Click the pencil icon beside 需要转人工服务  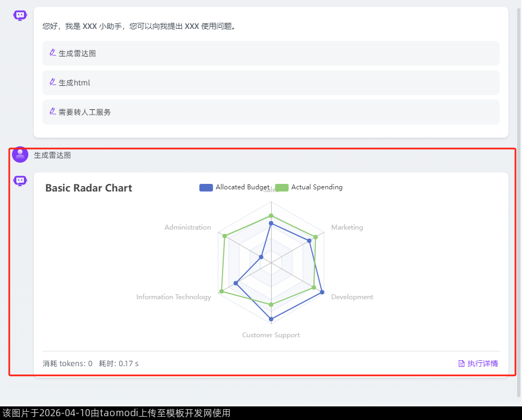pyautogui.click(x=53, y=112)
